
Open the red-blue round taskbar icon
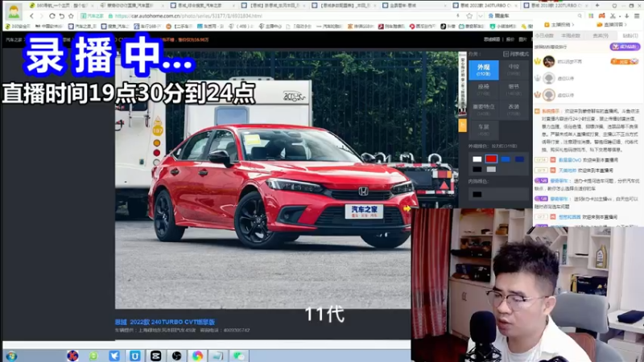pyautogui.click(x=72, y=356)
